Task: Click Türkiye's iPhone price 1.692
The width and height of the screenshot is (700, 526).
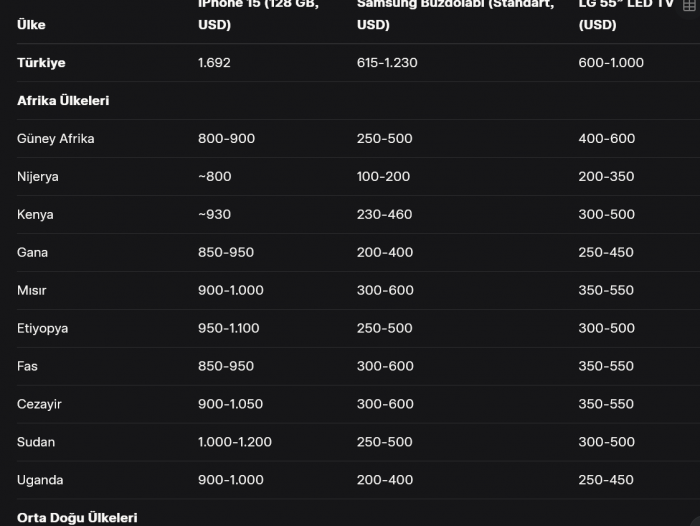Action: (214, 62)
